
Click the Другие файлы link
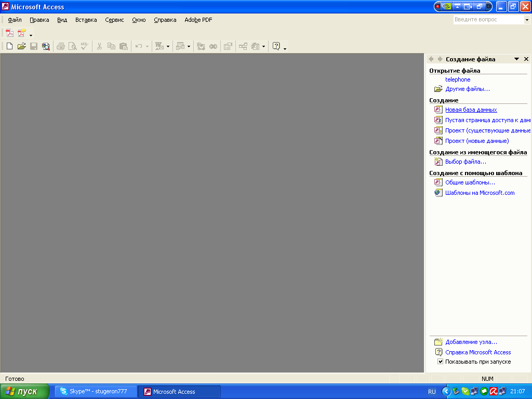(468, 89)
